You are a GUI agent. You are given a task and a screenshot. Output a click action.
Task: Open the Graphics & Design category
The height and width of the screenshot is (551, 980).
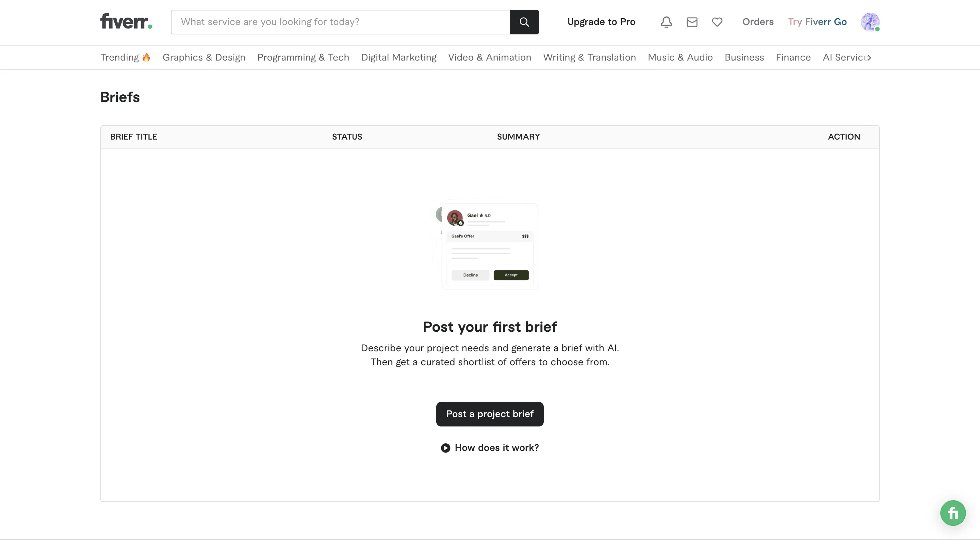(x=204, y=57)
